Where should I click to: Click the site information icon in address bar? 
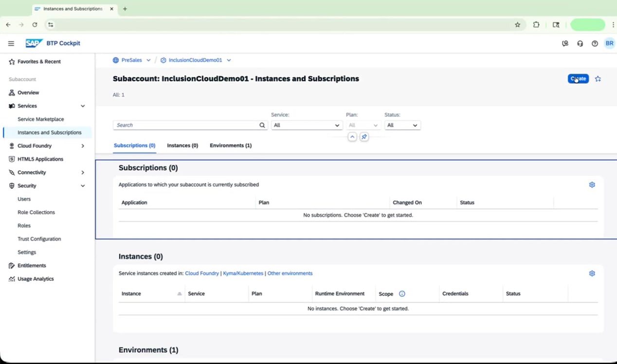pyautogui.click(x=51, y=25)
